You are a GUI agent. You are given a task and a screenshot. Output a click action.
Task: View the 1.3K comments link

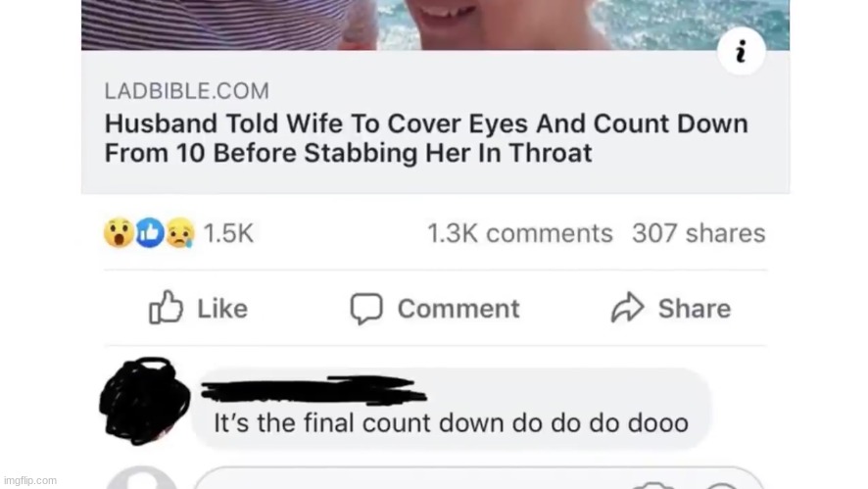520,233
